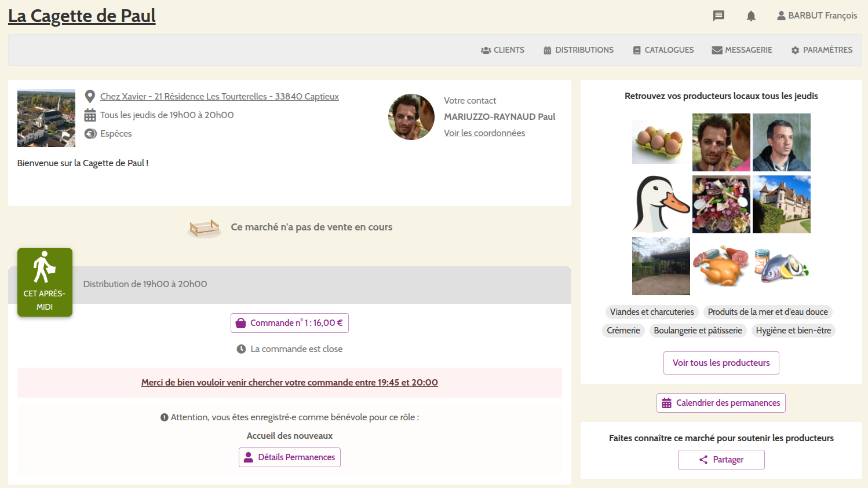Open the Clients menu

(x=502, y=50)
